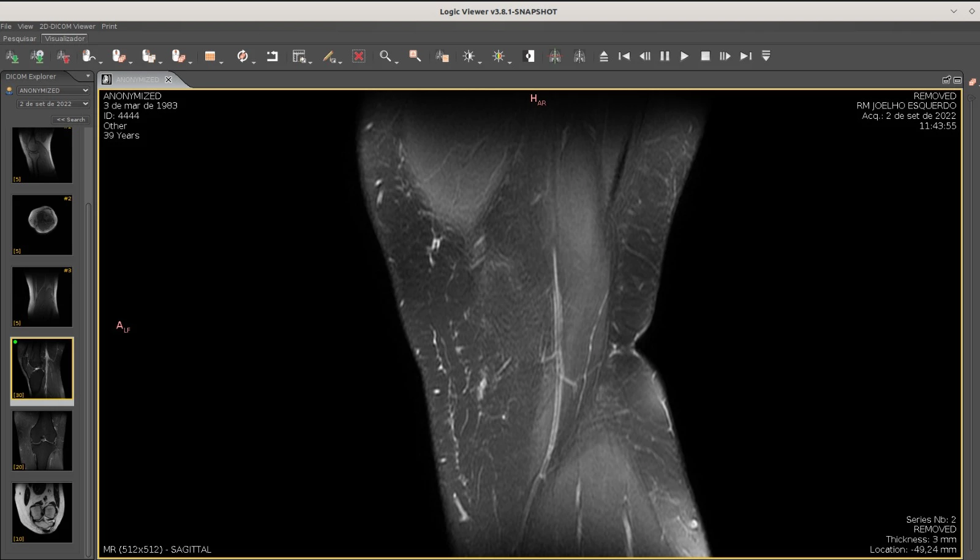This screenshot has height=560, width=980.
Task: Play the cine sequence
Action: point(685,56)
